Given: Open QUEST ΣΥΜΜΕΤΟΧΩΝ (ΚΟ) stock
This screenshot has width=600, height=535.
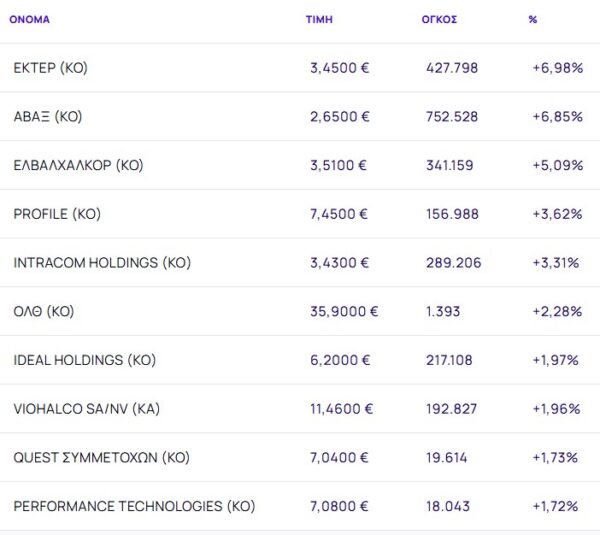Looking at the screenshot, I should [101, 458].
